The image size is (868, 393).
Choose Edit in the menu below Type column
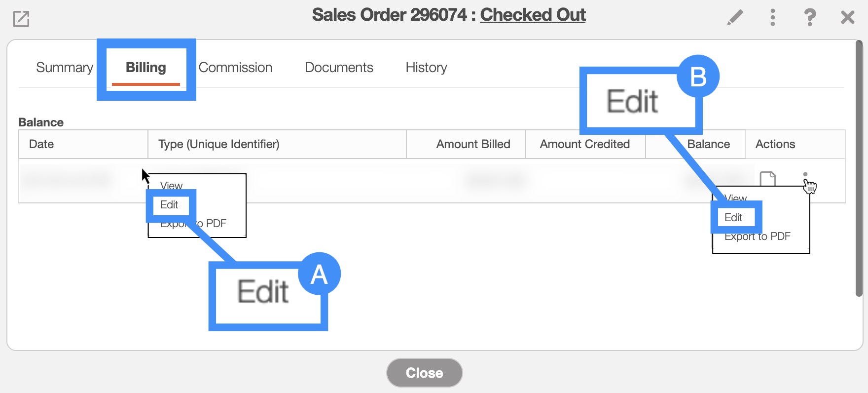tap(169, 205)
